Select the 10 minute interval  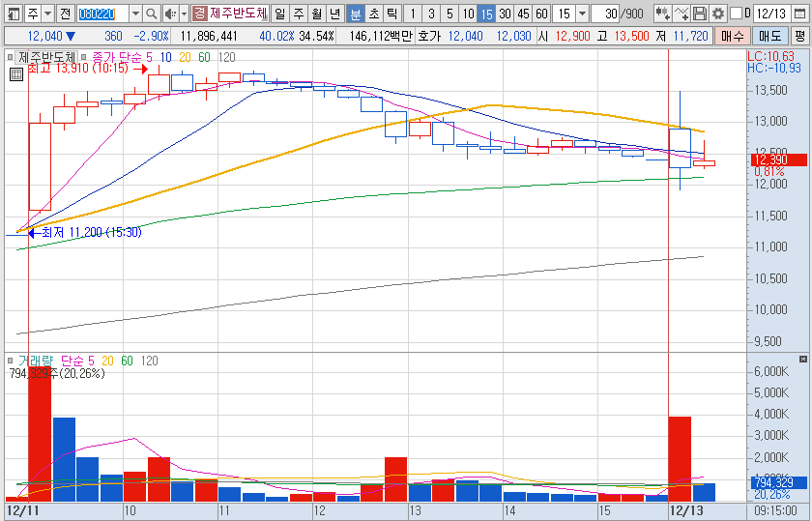click(x=468, y=14)
